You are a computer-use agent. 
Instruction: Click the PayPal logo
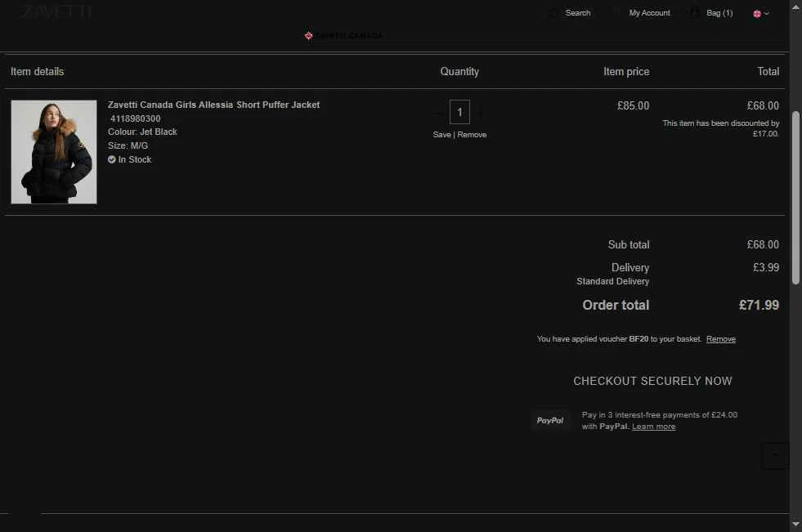(550, 421)
